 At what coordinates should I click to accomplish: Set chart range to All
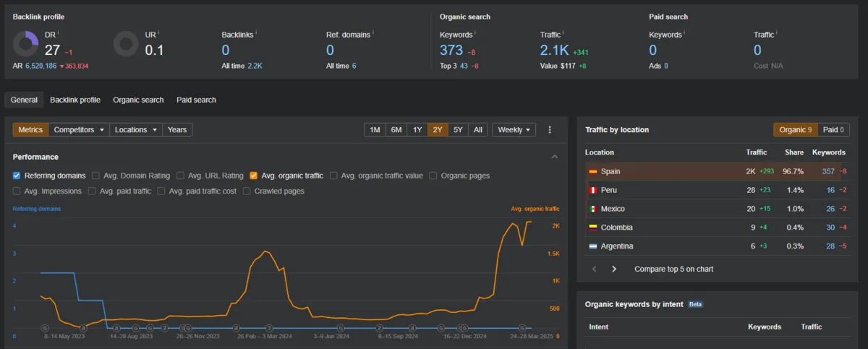click(x=478, y=130)
